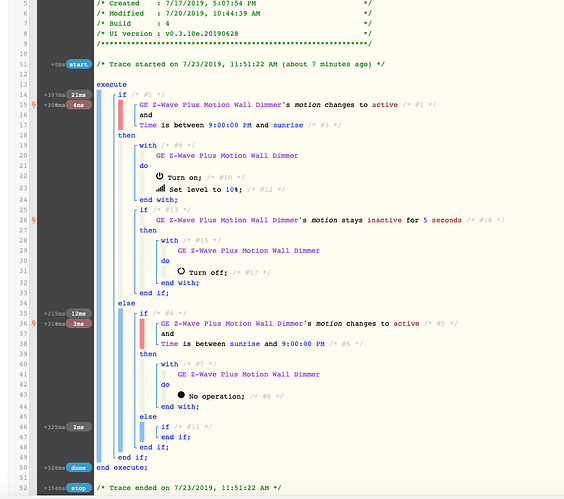The width and height of the screenshot is (564, 499).
Task: Click the 21ms timing badge on line 14
Action: [79, 95]
